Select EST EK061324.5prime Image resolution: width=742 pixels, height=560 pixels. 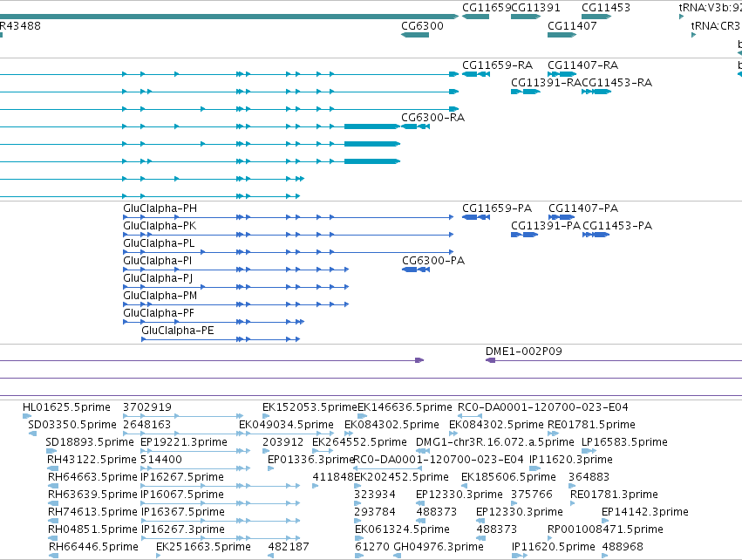pos(402,529)
